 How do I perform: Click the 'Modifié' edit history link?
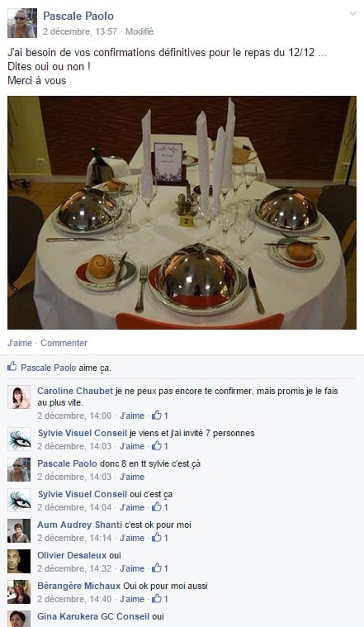(x=139, y=31)
